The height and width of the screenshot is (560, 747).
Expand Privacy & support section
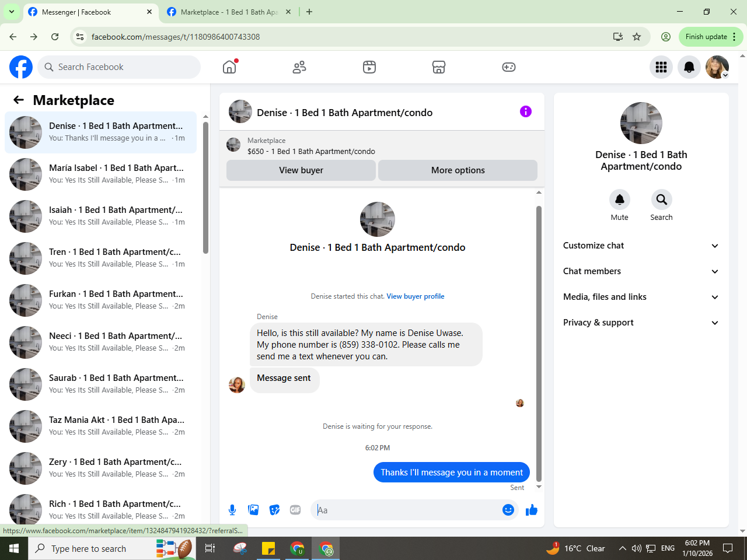coord(641,323)
